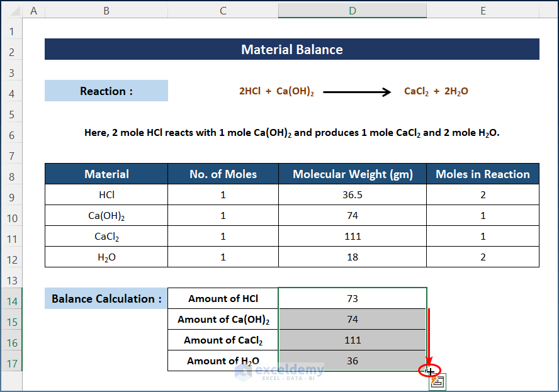Select column C header

pyautogui.click(x=223, y=11)
